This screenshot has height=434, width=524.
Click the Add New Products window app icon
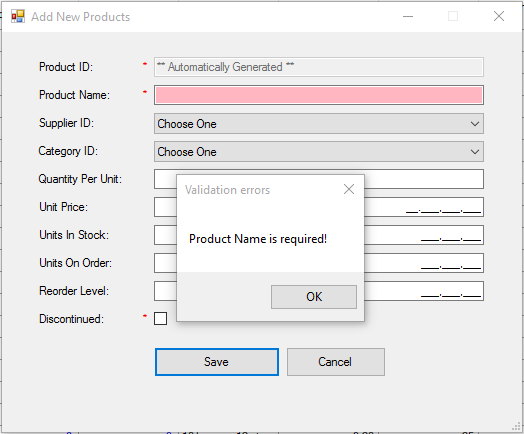coord(18,16)
